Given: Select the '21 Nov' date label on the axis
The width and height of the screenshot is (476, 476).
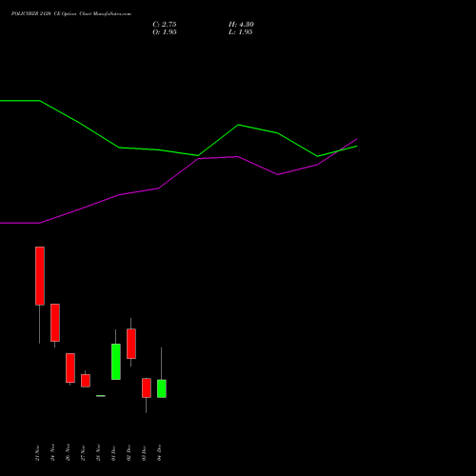Looking at the screenshot, I should (x=37, y=453).
